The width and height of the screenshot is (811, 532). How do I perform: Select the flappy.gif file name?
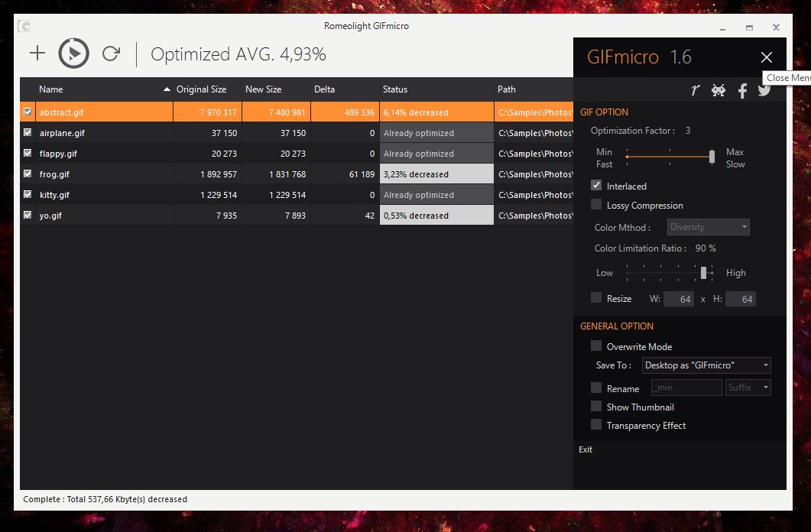[58, 154]
